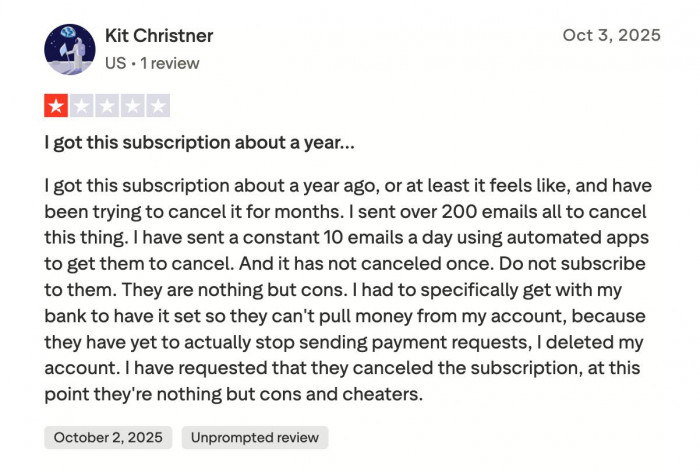This screenshot has height=472, width=700.
Task: Click Kit Christner's profile avatar
Action: coord(69,48)
